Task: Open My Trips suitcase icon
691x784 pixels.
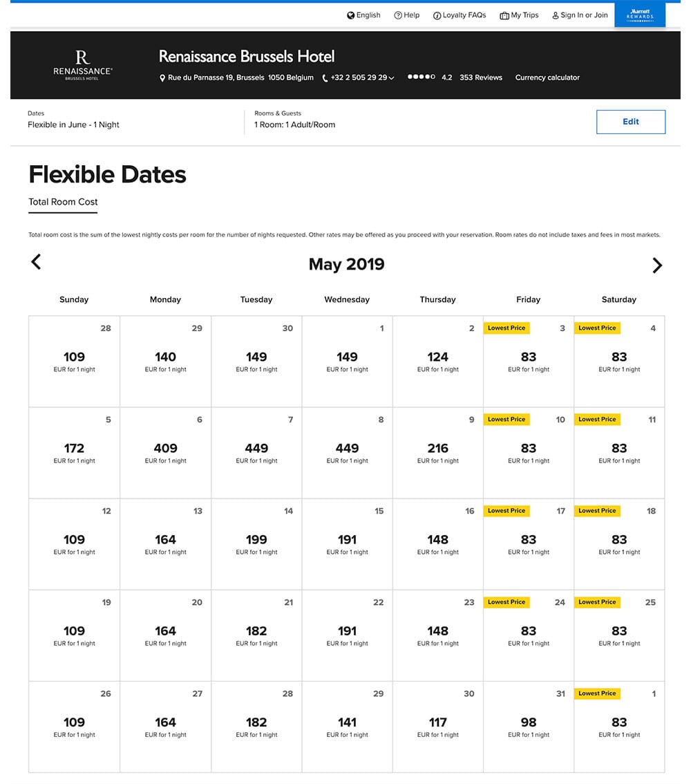Action: click(x=504, y=15)
